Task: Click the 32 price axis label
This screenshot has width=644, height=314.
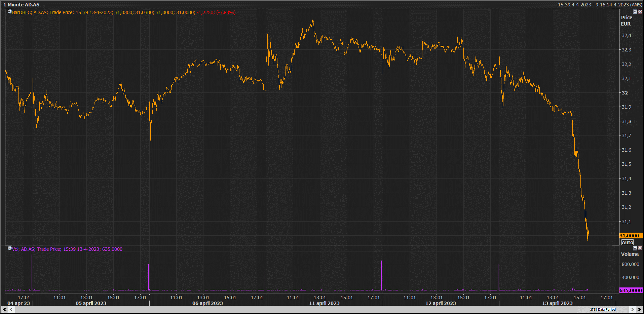Action: (624, 93)
